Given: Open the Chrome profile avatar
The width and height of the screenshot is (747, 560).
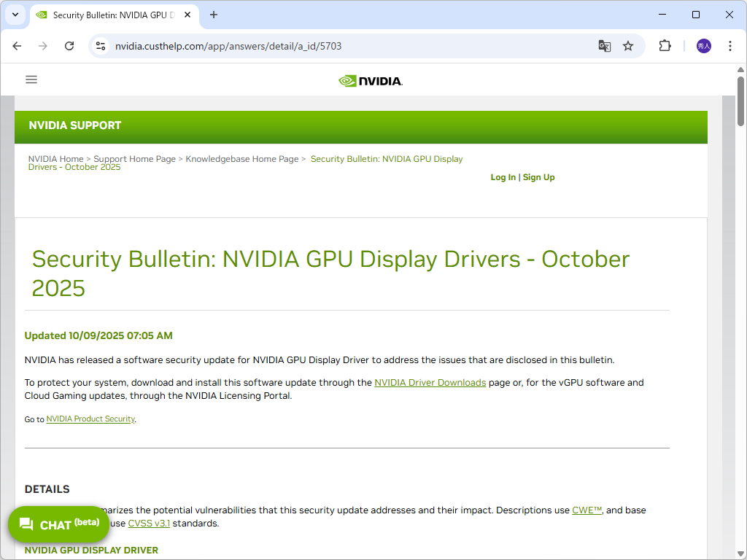Looking at the screenshot, I should [704, 46].
